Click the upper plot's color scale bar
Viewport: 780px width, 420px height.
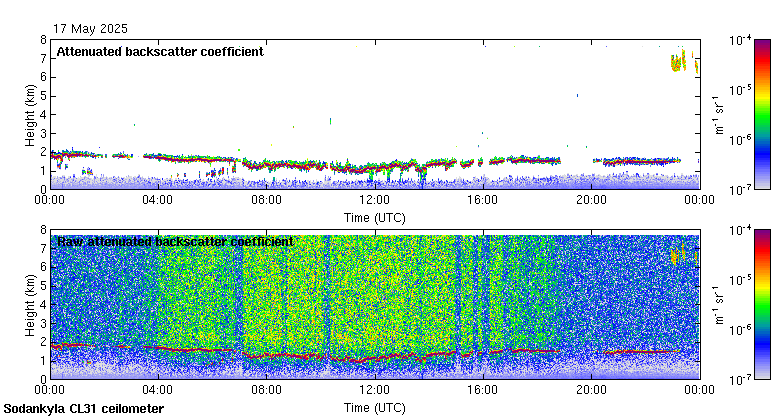762,114
